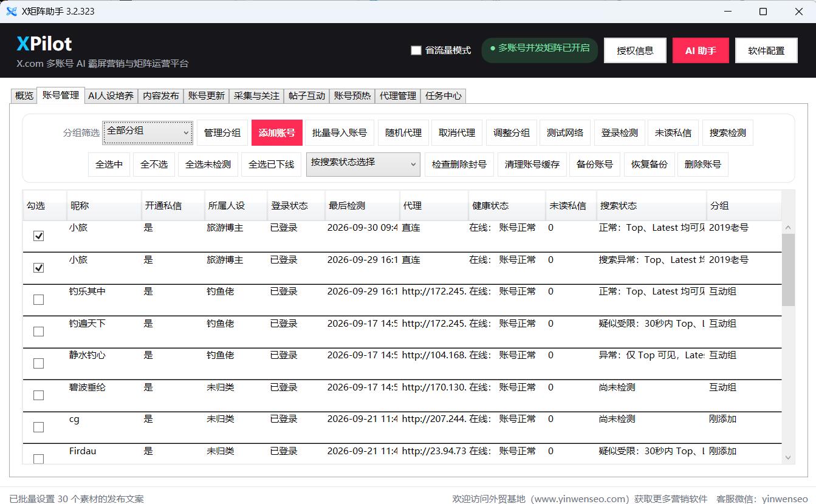Image resolution: width=816 pixels, height=504 pixels.
Task: Click the XPilot logo in the header
Action: point(44,44)
